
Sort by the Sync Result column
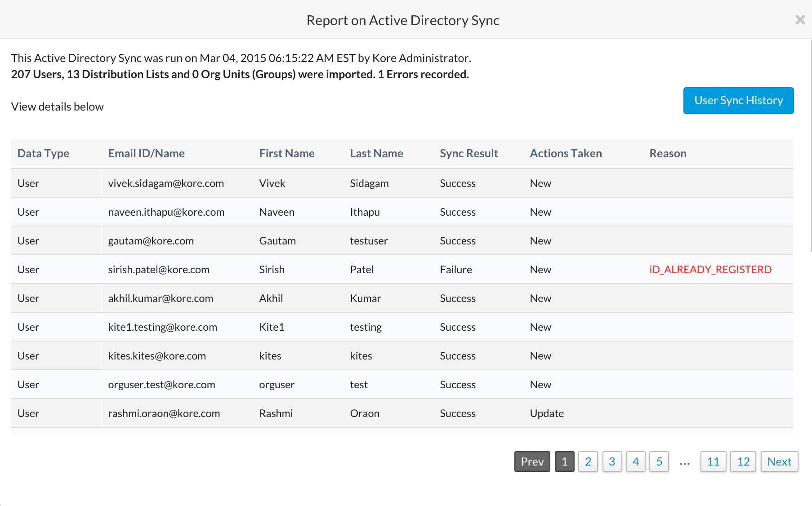click(x=469, y=153)
